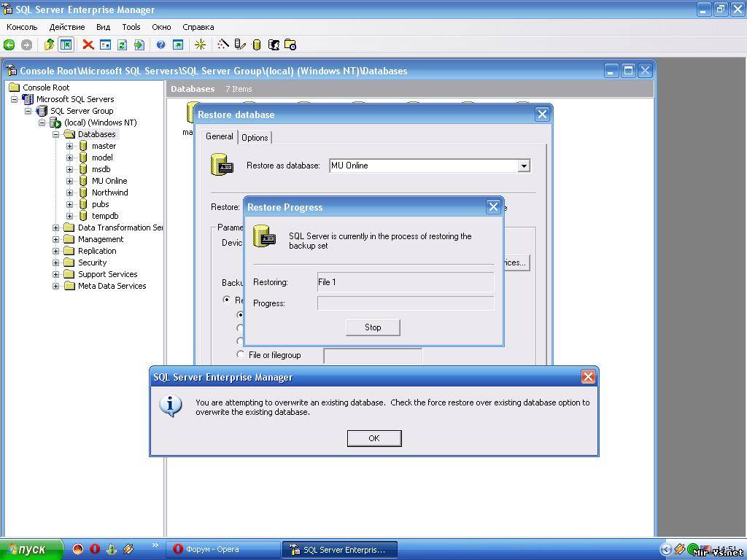This screenshot has height=560, width=747.
Task: Open the Tools menu
Action: coord(131,27)
